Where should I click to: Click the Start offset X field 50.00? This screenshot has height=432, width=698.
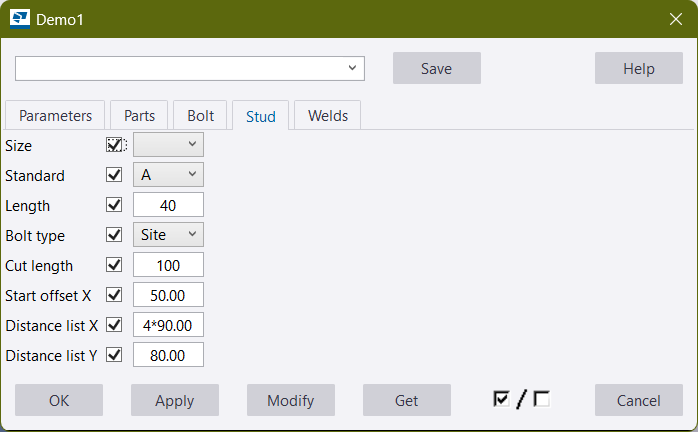tap(168, 295)
